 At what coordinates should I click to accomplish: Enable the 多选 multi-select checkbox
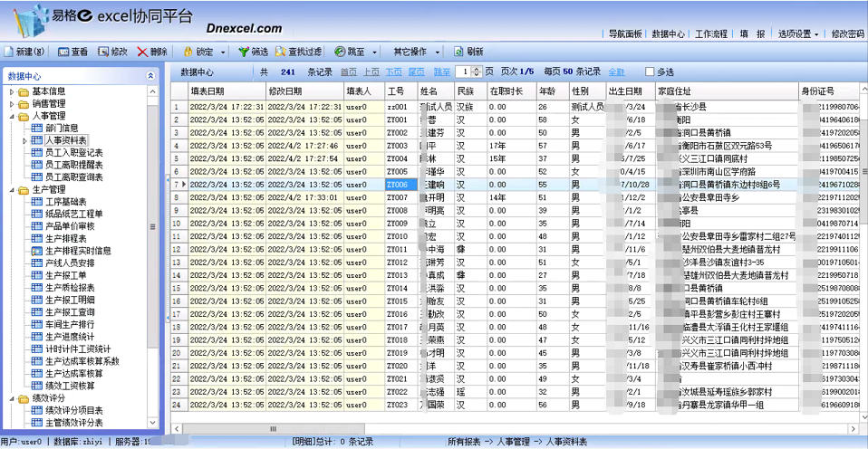(650, 72)
